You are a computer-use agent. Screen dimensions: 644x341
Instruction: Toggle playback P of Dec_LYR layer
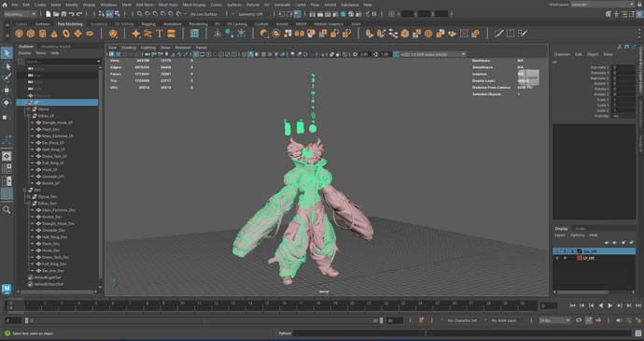[x=565, y=251]
